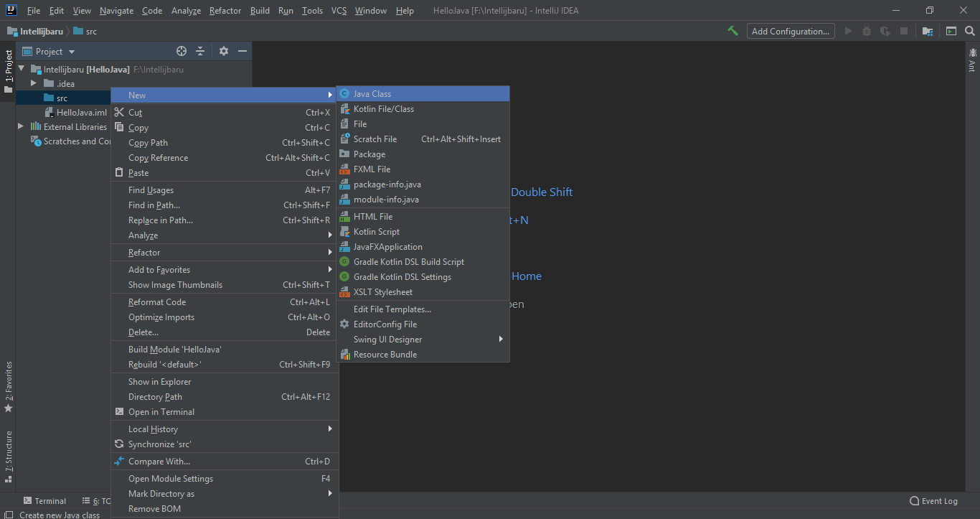
Task: Click the green Build Project hammer icon
Action: coord(732,31)
